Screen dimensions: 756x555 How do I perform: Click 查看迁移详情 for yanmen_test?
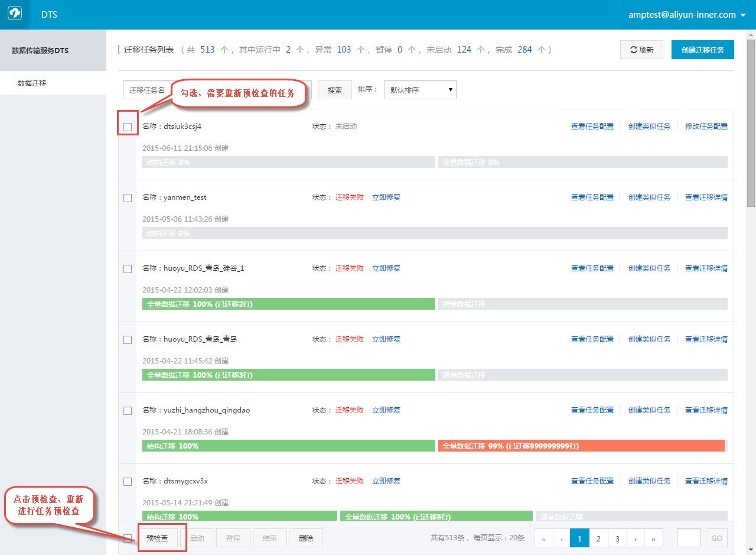[x=706, y=197]
